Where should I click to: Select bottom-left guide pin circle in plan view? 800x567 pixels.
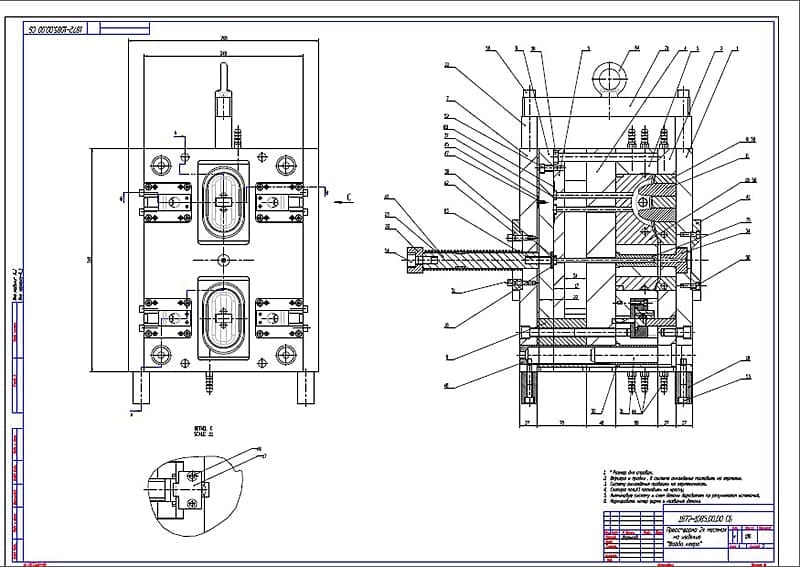[x=160, y=353]
